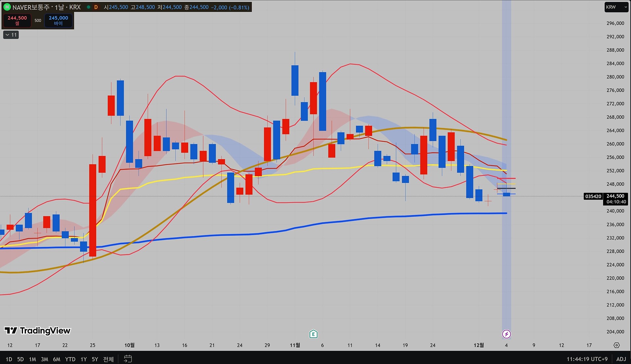The width and height of the screenshot is (631, 364).
Task: Click the purple lightning event icon
Action: (506, 334)
